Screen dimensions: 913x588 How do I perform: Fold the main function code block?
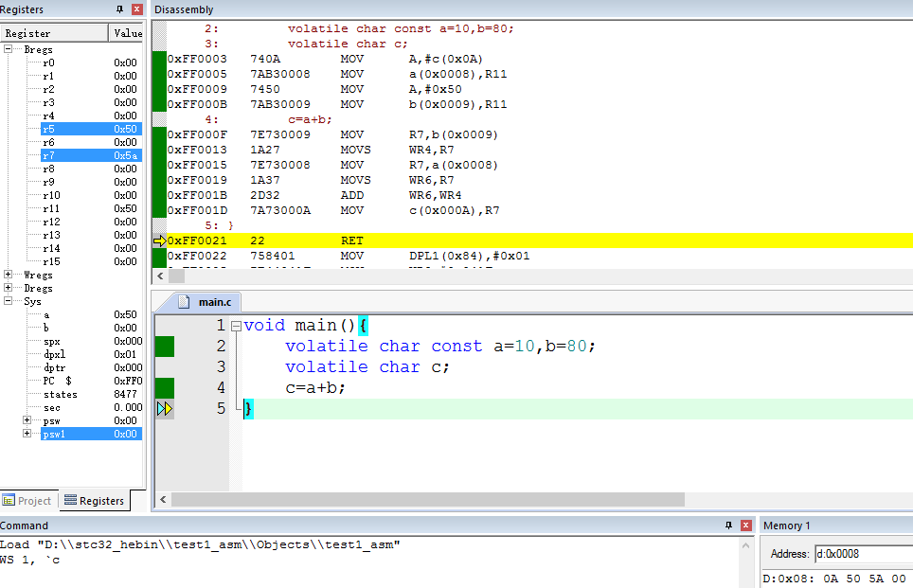coord(236,326)
